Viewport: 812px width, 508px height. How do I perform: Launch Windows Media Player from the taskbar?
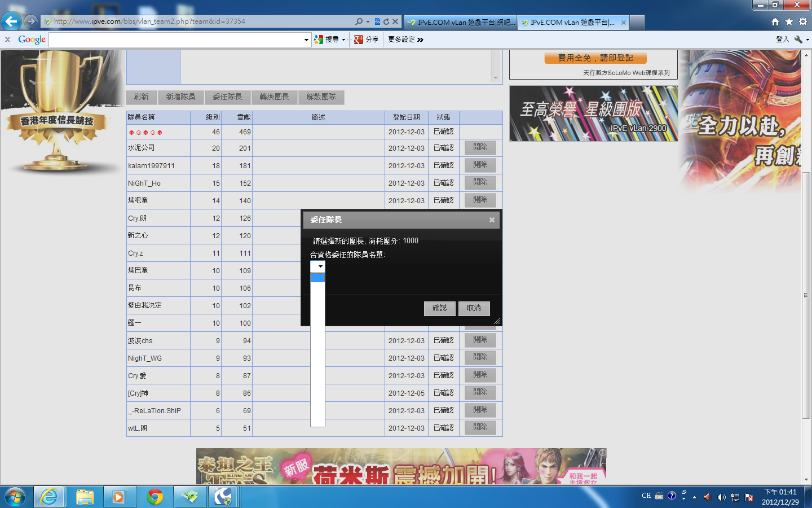(x=119, y=497)
